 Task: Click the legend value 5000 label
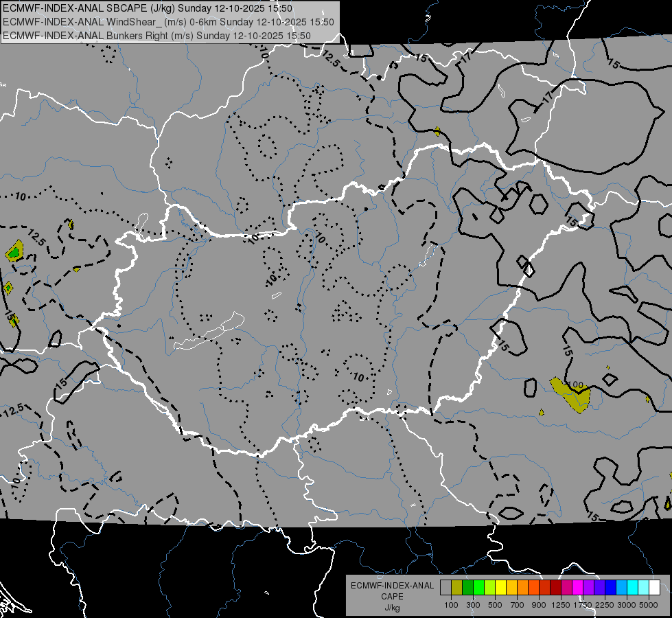click(x=649, y=605)
